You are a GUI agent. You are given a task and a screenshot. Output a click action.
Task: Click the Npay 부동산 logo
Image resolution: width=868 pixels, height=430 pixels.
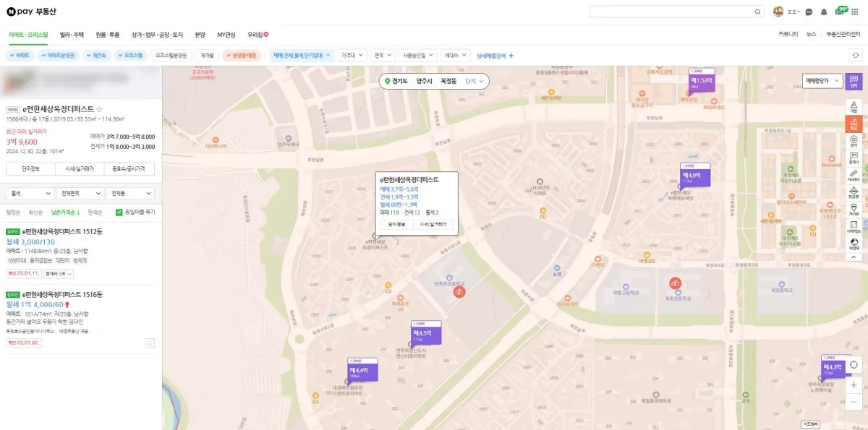[x=33, y=12]
